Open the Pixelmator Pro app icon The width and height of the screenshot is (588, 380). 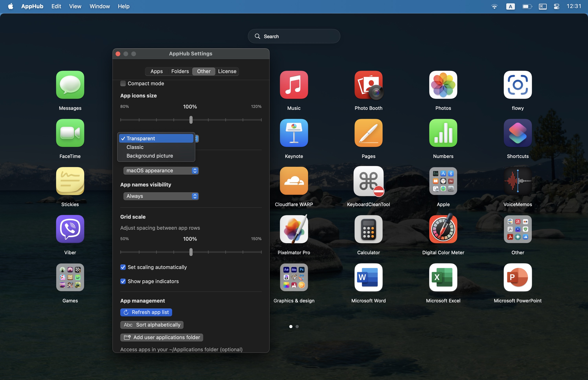coord(294,229)
